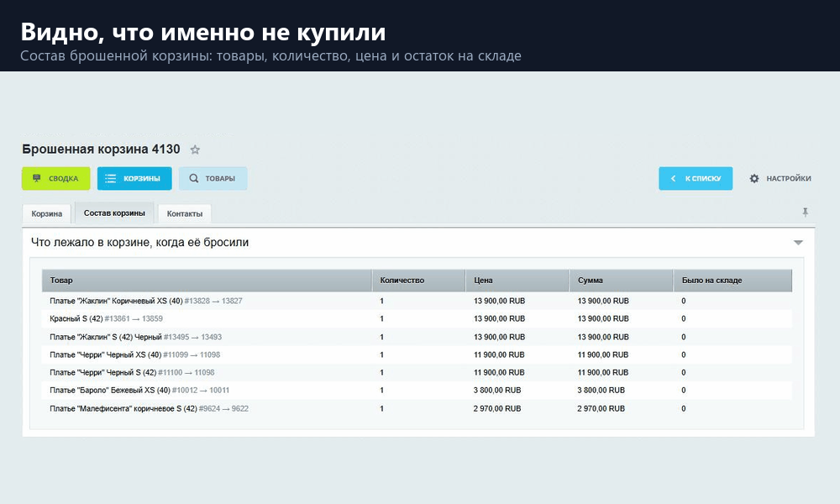Click price 2 970,00 RUB in Цена column
Screen dimensions: 840x504
coord(497,408)
